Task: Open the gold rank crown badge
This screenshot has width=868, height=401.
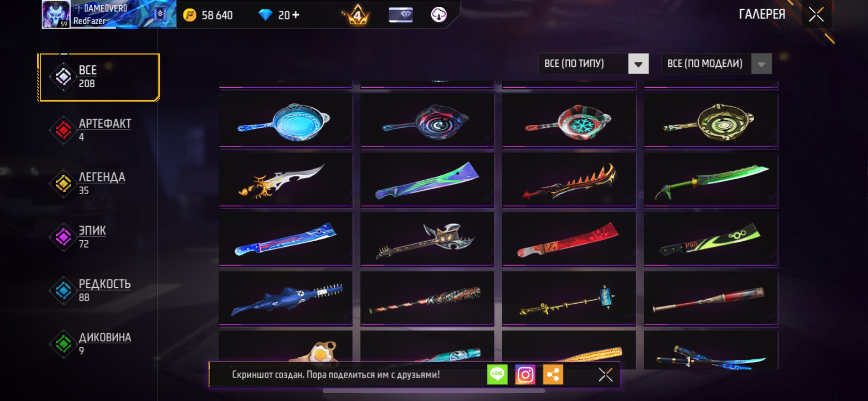Action: (357, 15)
